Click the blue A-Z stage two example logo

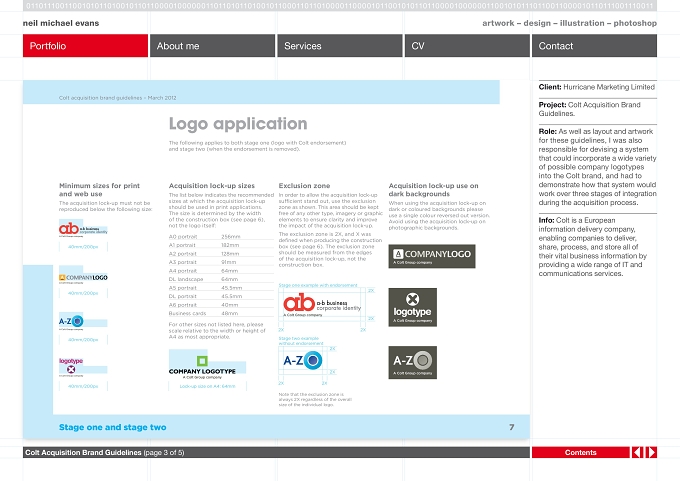click(x=302, y=360)
